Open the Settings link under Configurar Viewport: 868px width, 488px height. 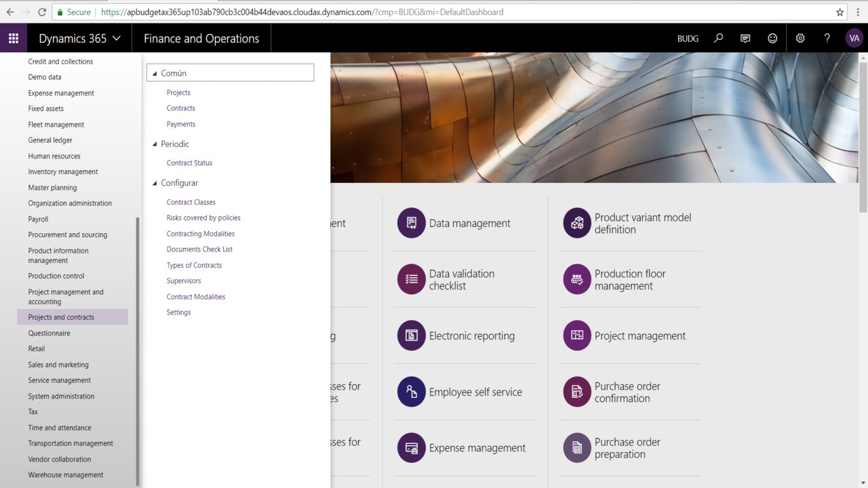(179, 312)
